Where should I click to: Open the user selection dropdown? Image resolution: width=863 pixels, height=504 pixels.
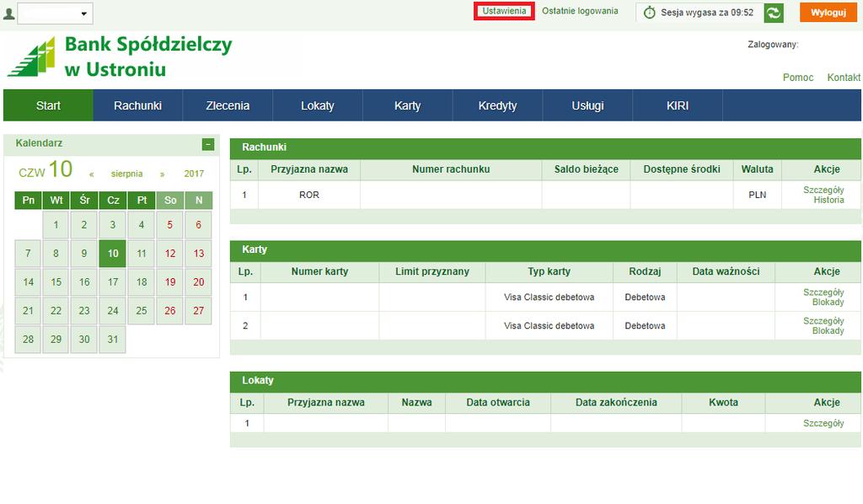pyautogui.click(x=55, y=13)
